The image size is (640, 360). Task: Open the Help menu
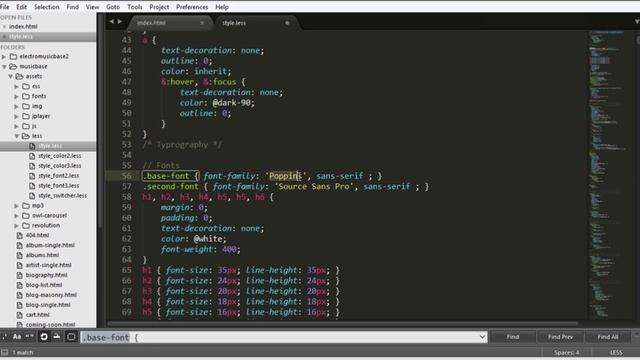coord(222,7)
